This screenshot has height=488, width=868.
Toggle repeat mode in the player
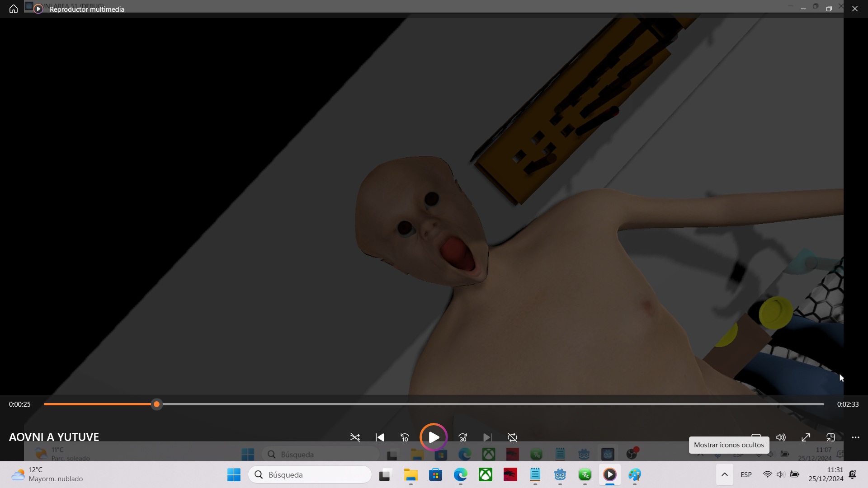click(x=512, y=437)
